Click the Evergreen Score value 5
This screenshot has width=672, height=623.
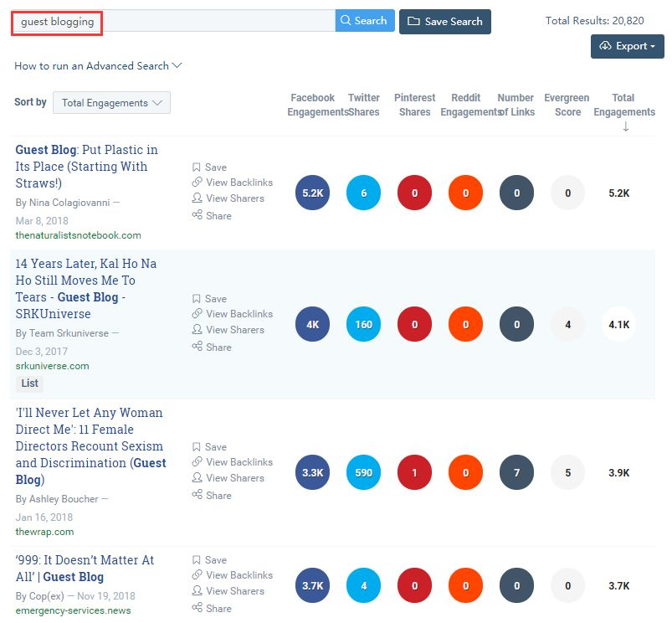(568, 473)
